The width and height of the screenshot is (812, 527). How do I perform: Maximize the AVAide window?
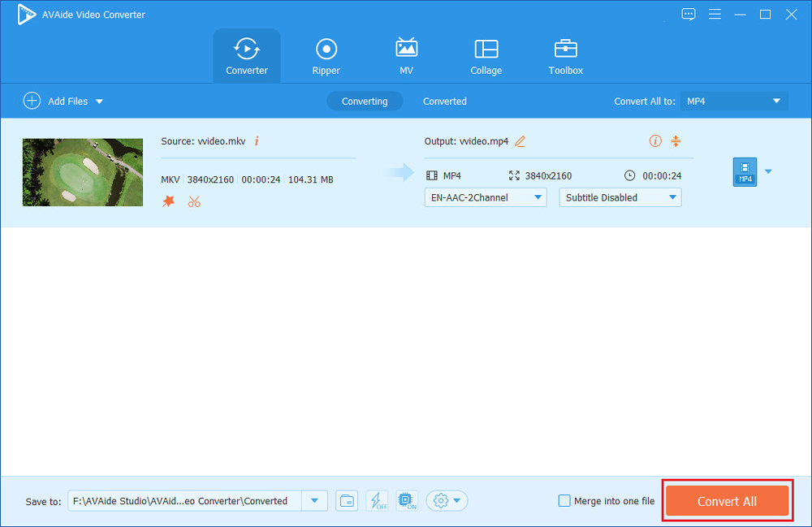click(766, 15)
